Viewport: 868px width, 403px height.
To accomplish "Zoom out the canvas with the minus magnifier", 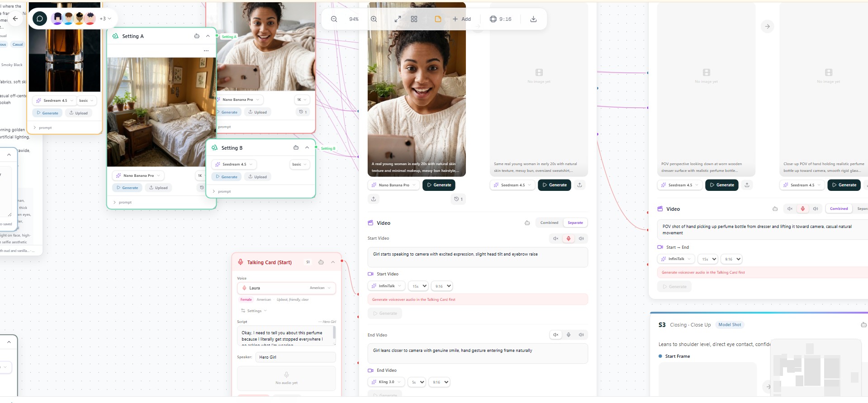I will pos(334,19).
